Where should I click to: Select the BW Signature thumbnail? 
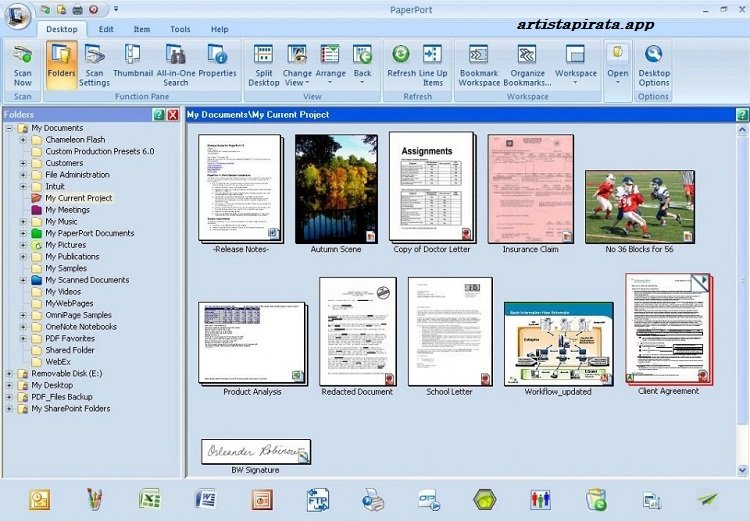[256, 452]
